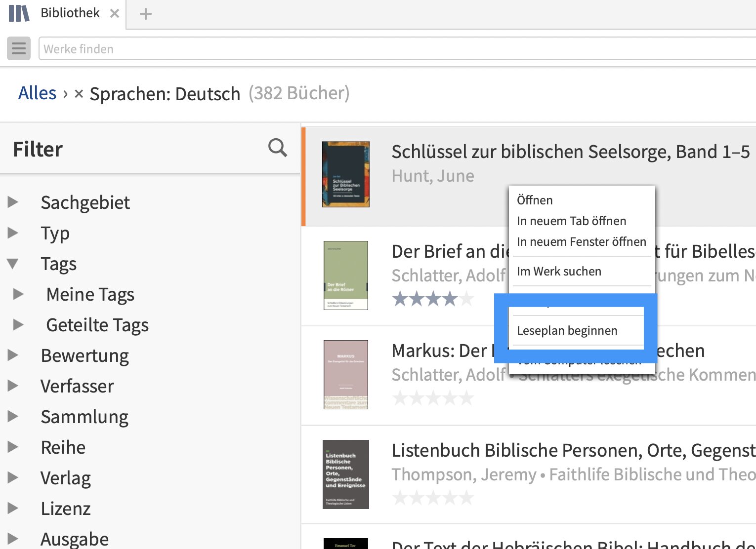Image resolution: width=756 pixels, height=549 pixels.
Task: Collapse the Tags filter
Action: (x=13, y=264)
